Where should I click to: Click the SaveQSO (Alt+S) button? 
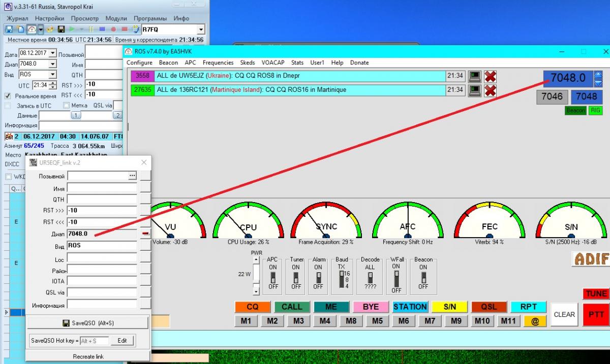click(x=87, y=323)
